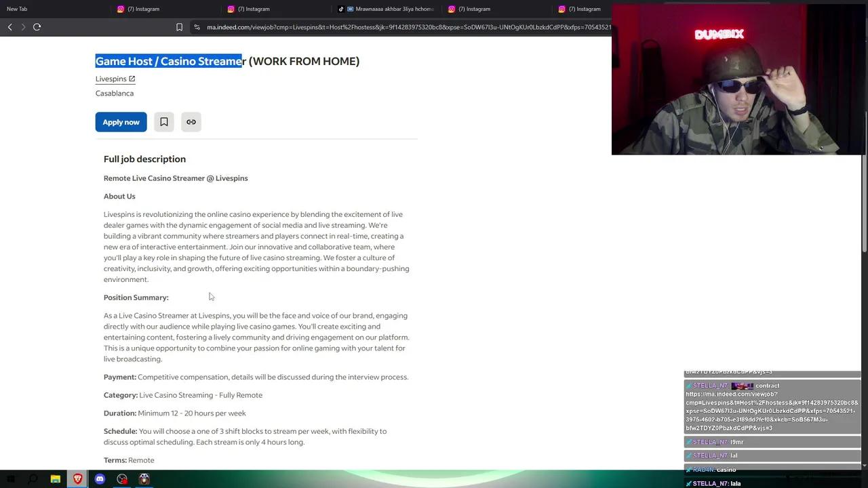Open the TikTok Mrawnaaaa akhbar tab
868x488 pixels.
[387, 9]
